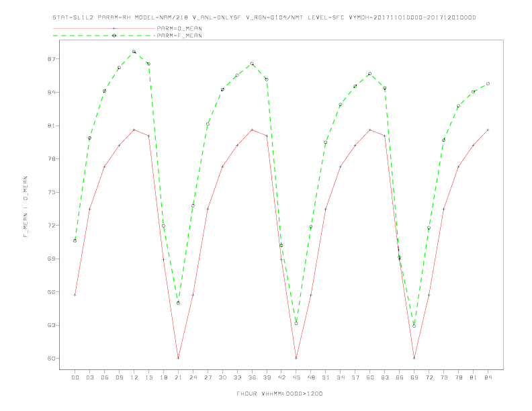Click the 66 forecast hour label on the horizontal axis
Image resolution: width=532 pixels, height=411 pixels.
[400, 377]
